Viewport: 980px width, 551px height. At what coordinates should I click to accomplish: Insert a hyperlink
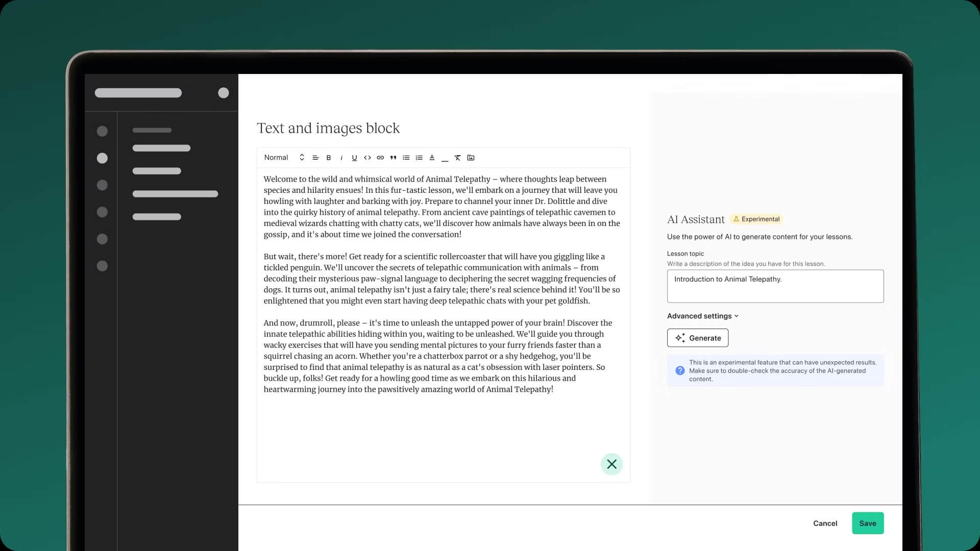(380, 158)
